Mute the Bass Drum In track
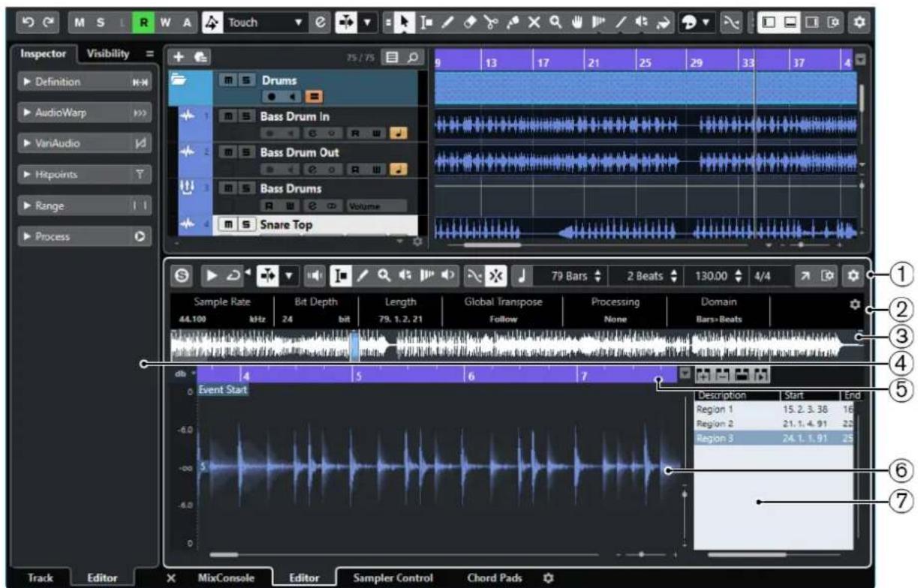Screen dimensions: 918x588 point(227,116)
